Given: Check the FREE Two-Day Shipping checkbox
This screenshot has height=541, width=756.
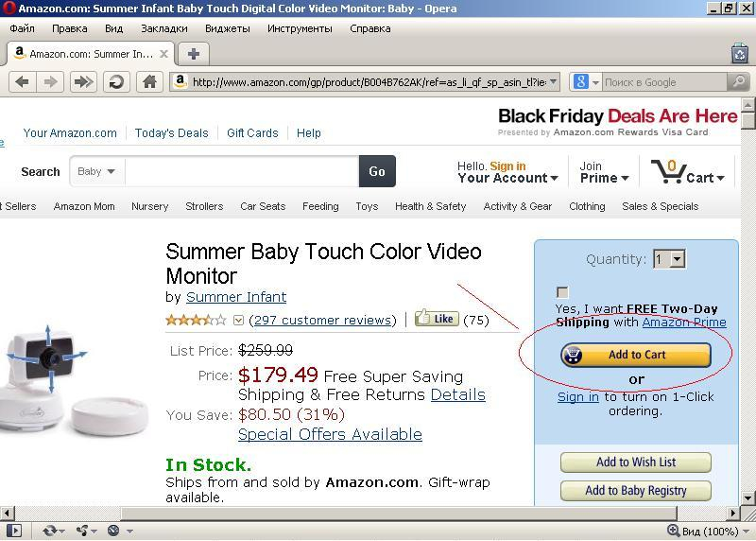Looking at the screenshot, I should tap(563, 292).
